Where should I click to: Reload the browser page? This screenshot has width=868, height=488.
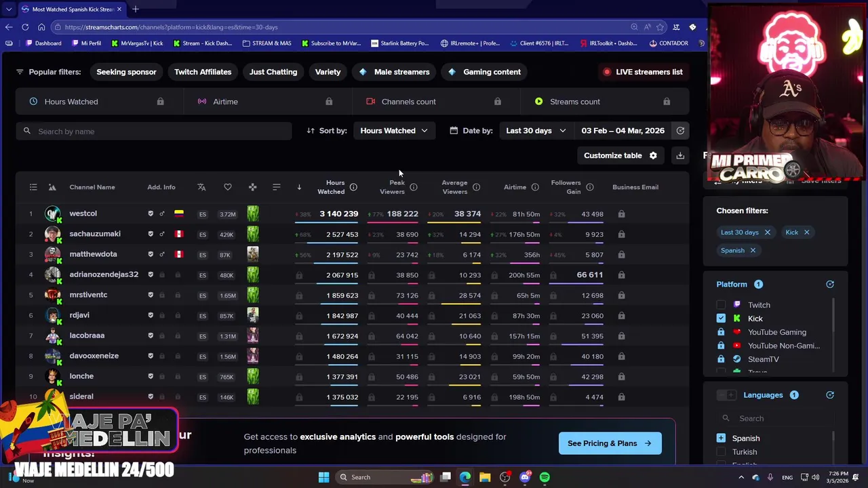pyautogui.click(x=25, y=27)
